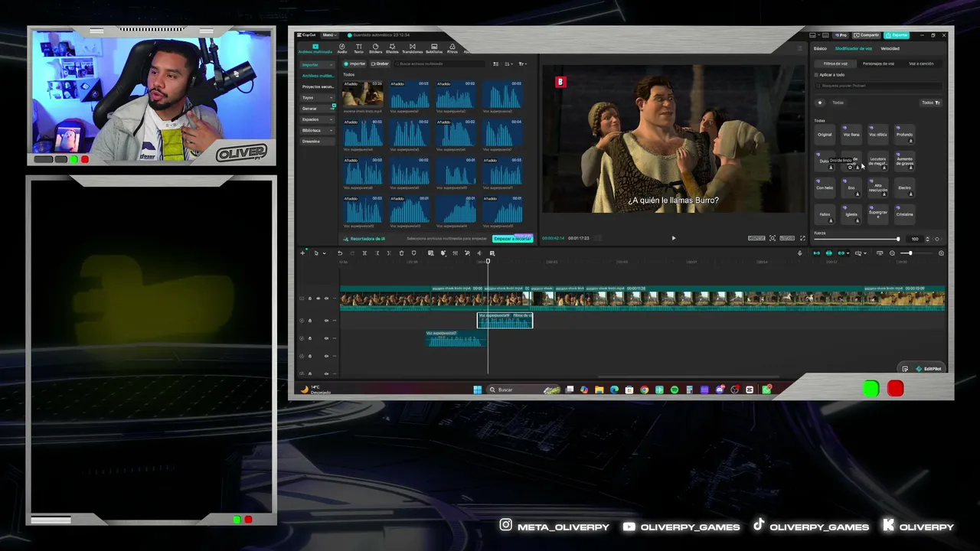Switch to the Velocidad tab
Viewport: 980px width, 551px height.
point(890,48)
